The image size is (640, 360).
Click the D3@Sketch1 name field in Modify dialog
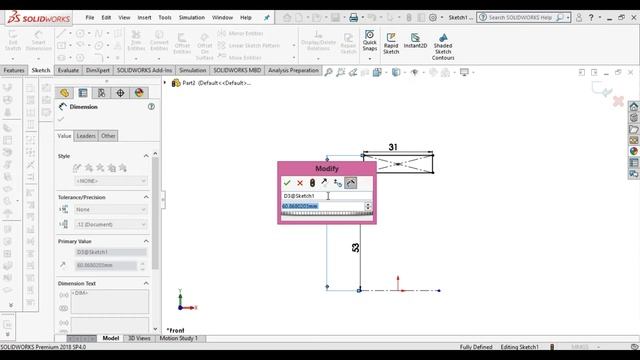pos(327,196)
